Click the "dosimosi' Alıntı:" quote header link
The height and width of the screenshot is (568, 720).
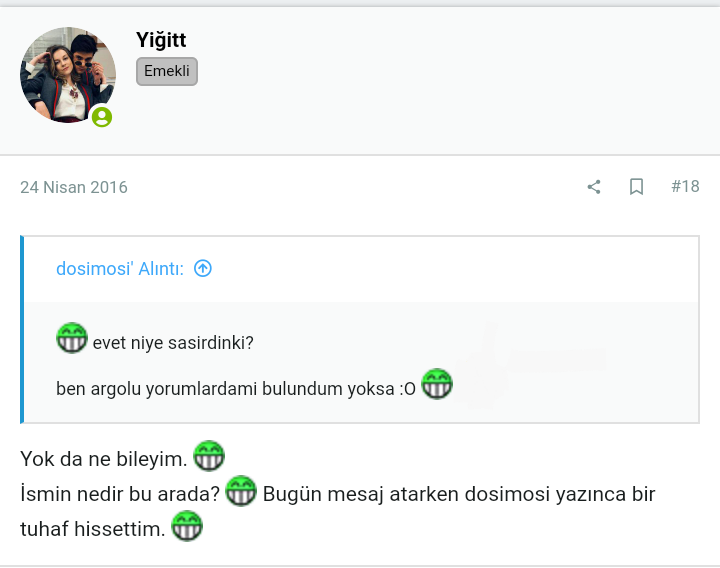pos(120,268)
